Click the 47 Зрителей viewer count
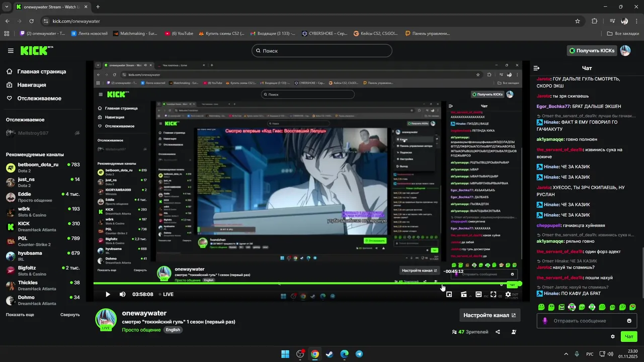644x362 pixels. [470, 332]
